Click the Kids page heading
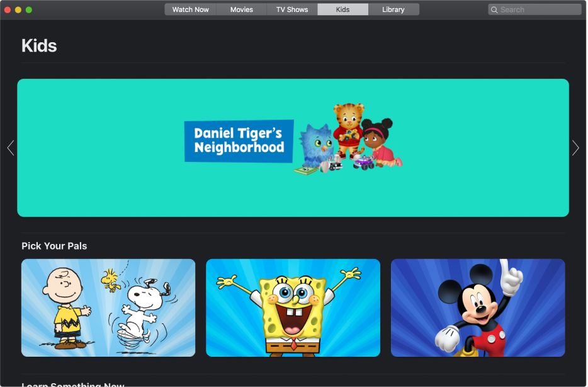The image size is (588, 387). coord(39,45)
